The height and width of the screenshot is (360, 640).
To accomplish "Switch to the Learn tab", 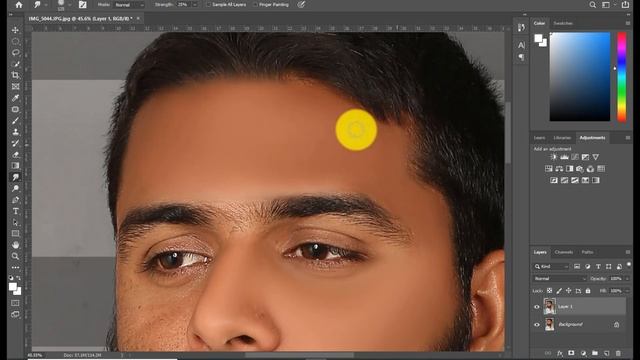I will pyautogui.click(x=539, y=138).
